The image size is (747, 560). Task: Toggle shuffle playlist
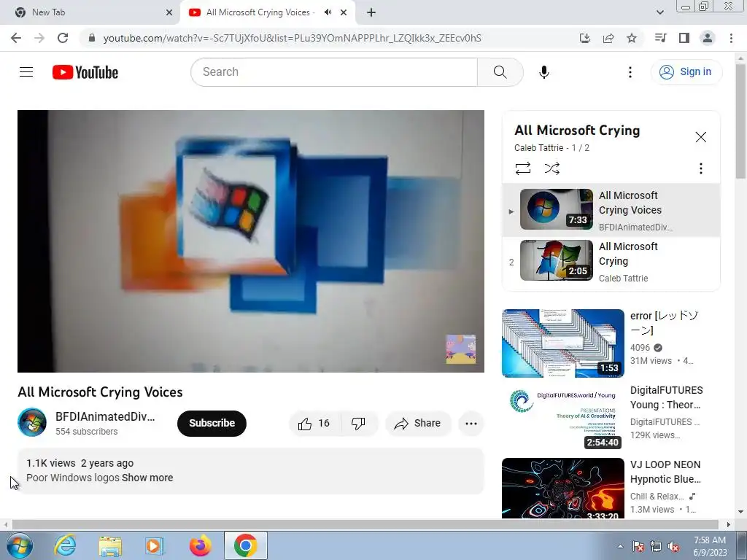click(x=551, y=168)
